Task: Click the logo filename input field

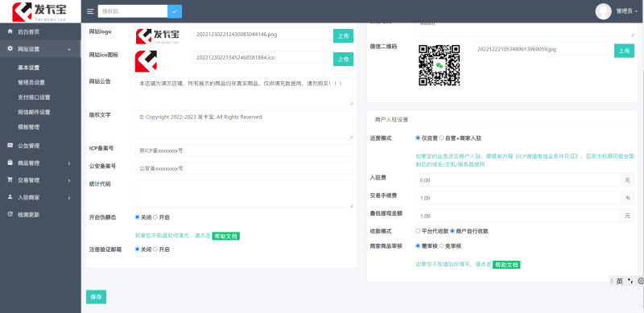Action: 262,34
